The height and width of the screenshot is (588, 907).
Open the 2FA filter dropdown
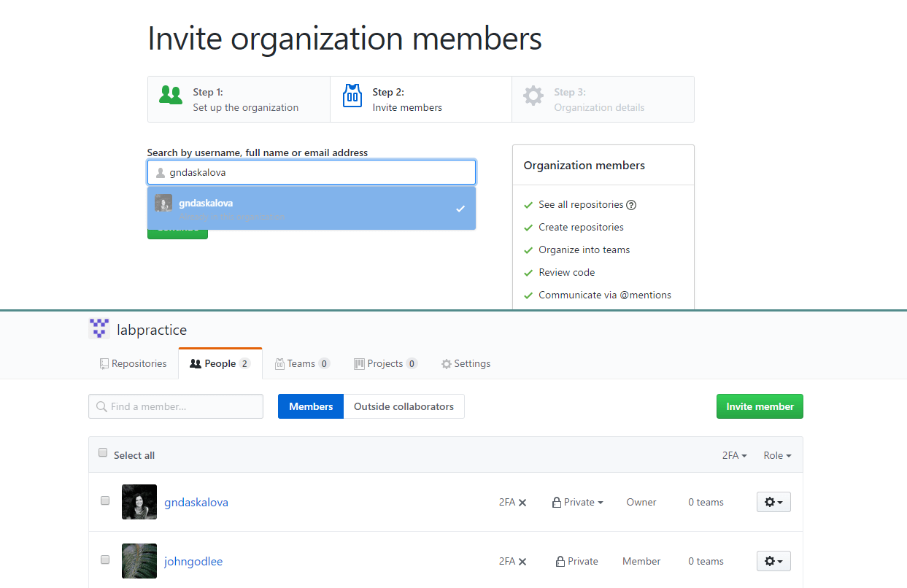[734, 455]
